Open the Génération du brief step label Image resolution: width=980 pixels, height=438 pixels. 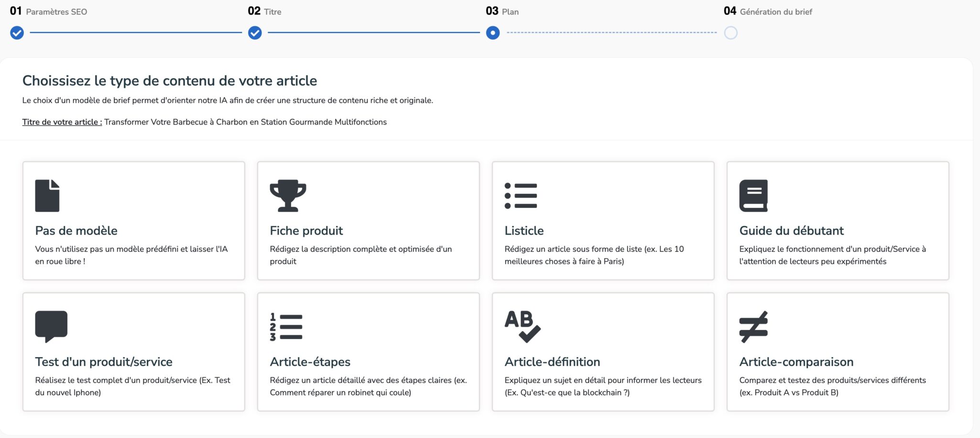(775, 12)
